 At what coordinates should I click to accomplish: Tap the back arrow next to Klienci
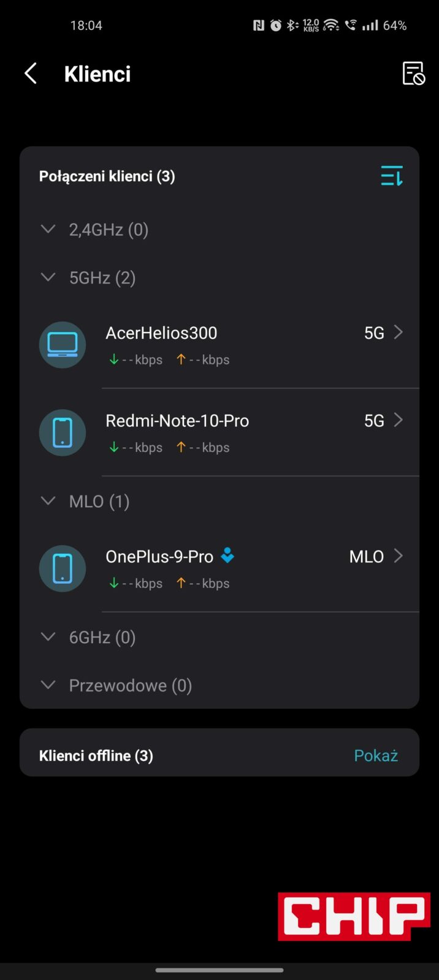pos(31,73)
